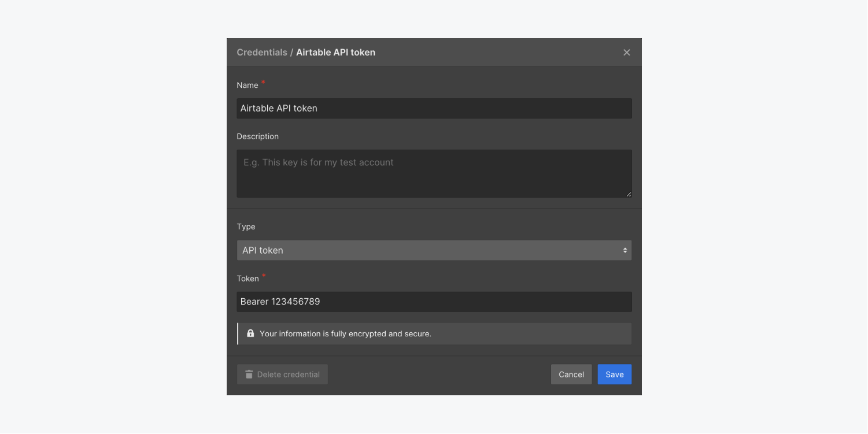Click the lock icon in the security notice
Screen dimensions: 868x434
tap(250, 333)
